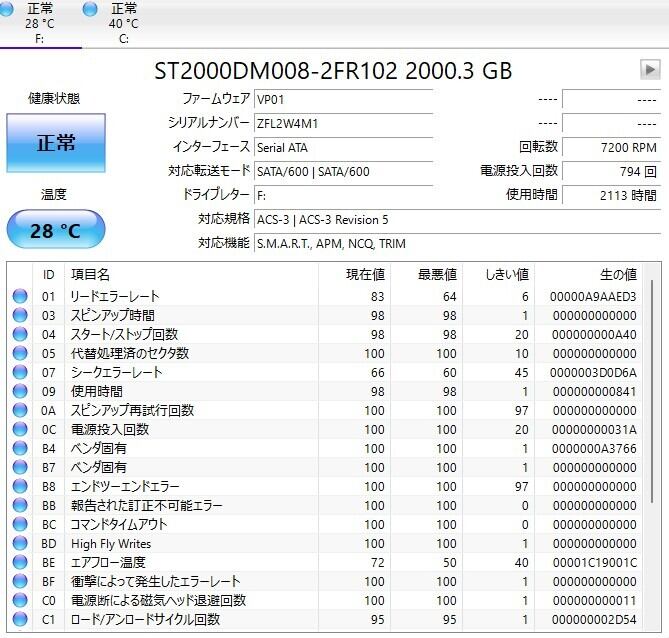Click status icon for シークエラーレート row
This screenshot has height=638, width=669.
click(20, 373)
